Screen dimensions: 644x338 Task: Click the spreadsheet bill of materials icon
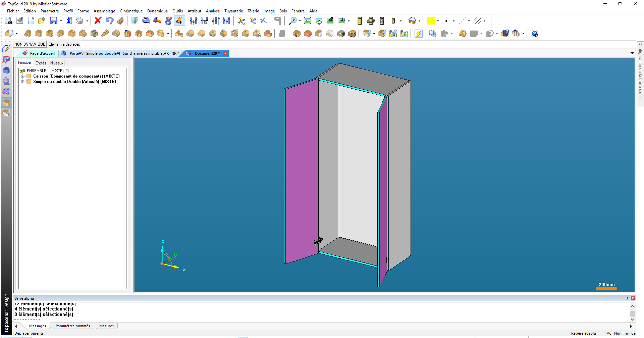pos(505,34)
